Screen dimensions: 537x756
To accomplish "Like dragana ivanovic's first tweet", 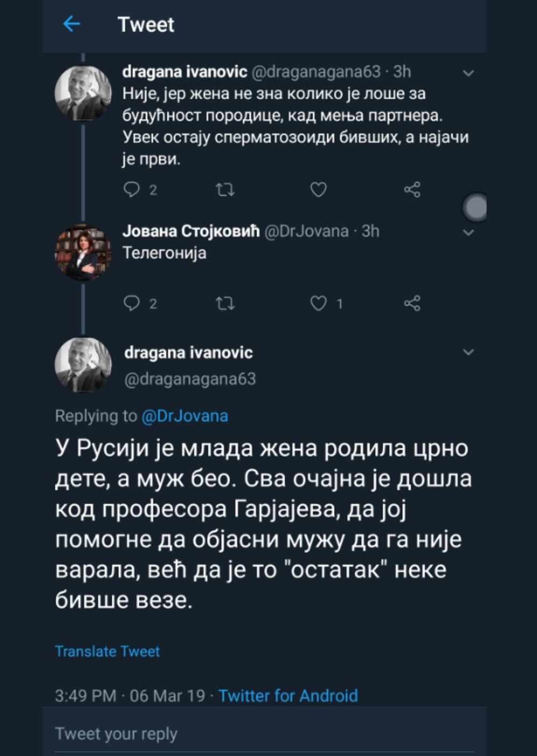I will tap(318, 189).
